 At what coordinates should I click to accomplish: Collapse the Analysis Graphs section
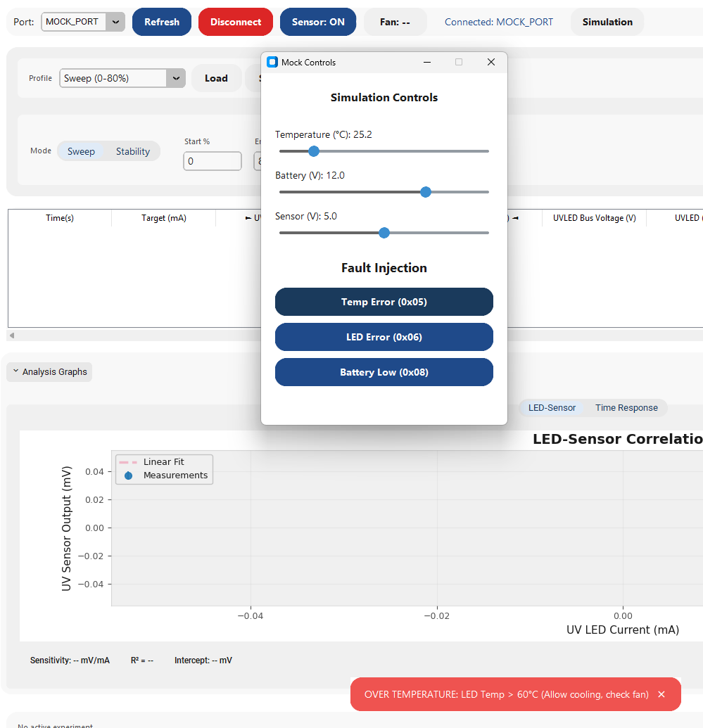49,372
